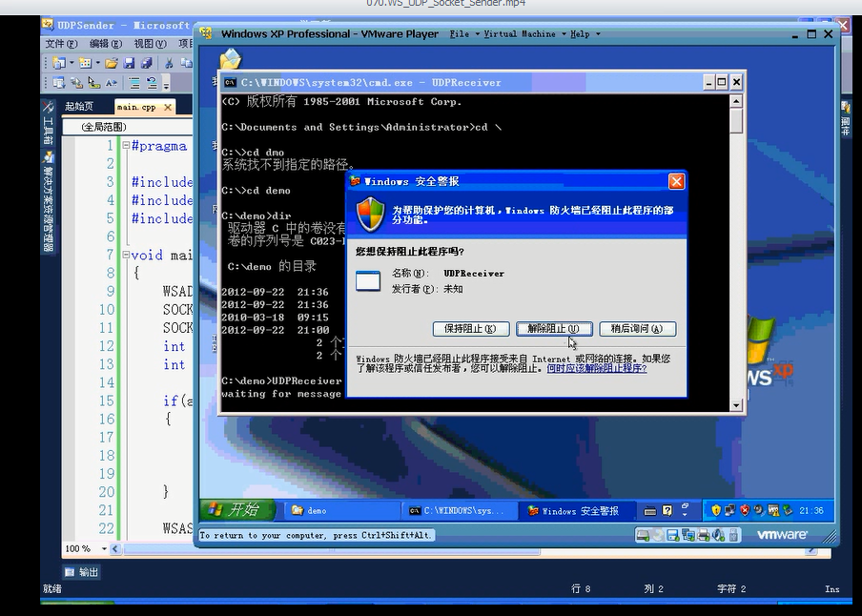Click the Save floppy icon in Visual Studio
Image resolution: width=862 pixels, height=616 pixels.
click(x=129, y=63)
